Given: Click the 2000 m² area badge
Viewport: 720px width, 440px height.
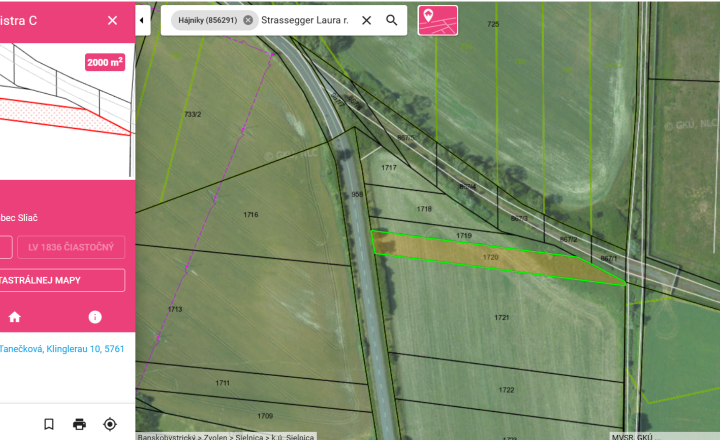Looking at the screenshot, I should pyautogui.click(x=105, y=62).
